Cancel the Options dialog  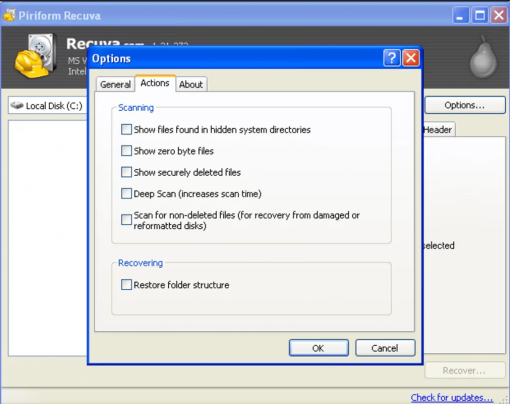click(385, 348)
